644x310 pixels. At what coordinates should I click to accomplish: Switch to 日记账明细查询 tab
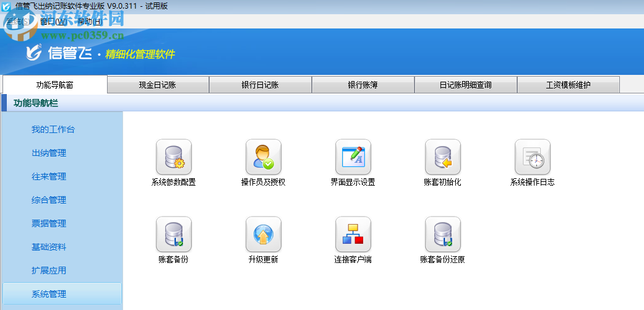click(466, 85)
